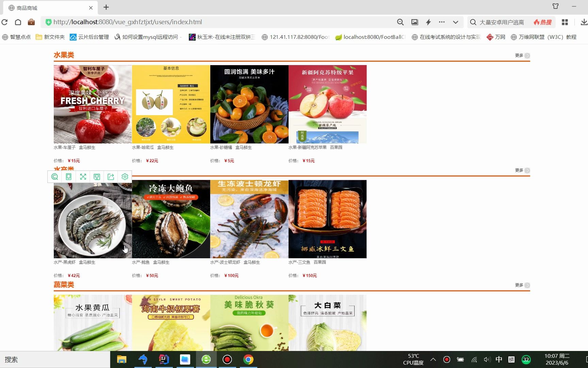The image size is (588, 368).
Task: Open the 新疆阿克苏苹果 product image
Action: 327,104
